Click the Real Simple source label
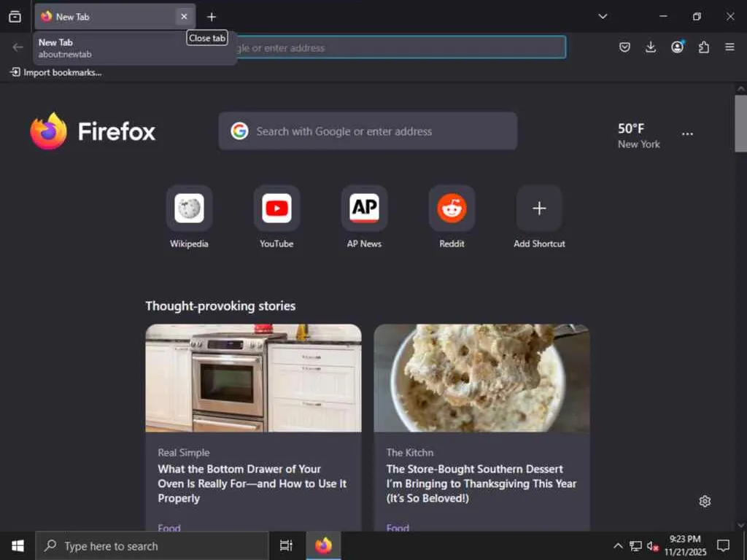The image size is (747, 560). point(183,452)
